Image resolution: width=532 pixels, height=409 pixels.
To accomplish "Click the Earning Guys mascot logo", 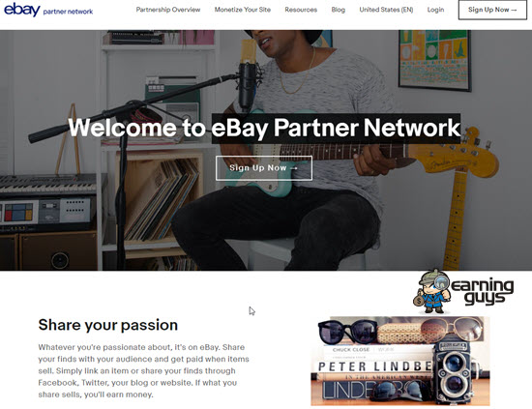I will [432, 291].
